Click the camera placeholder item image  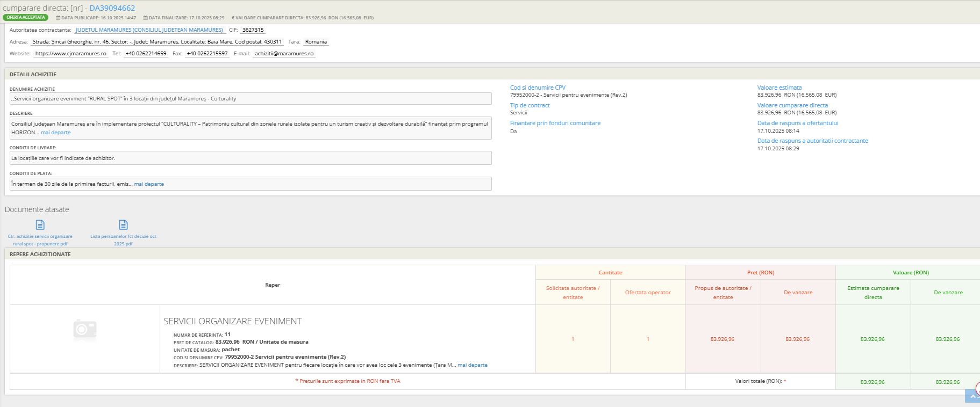(85, 329)
